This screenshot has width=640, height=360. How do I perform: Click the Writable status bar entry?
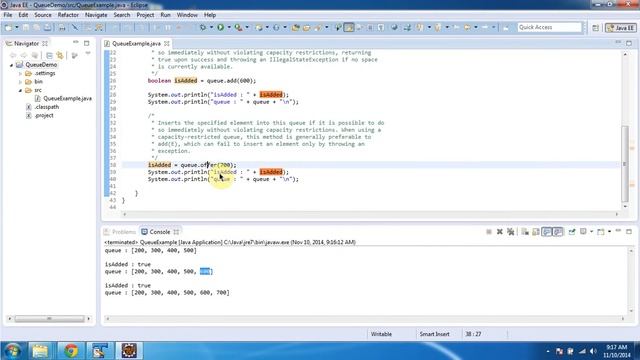click(x=381, y=334)
